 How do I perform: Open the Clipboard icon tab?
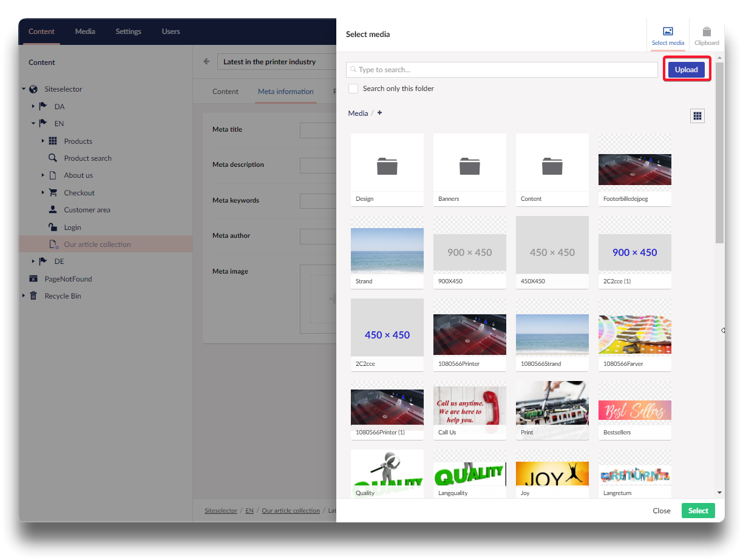(707, 35)
